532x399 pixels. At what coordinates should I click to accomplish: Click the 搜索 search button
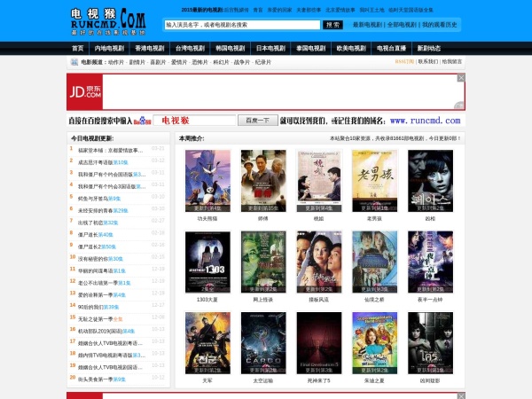pos(332,25)
